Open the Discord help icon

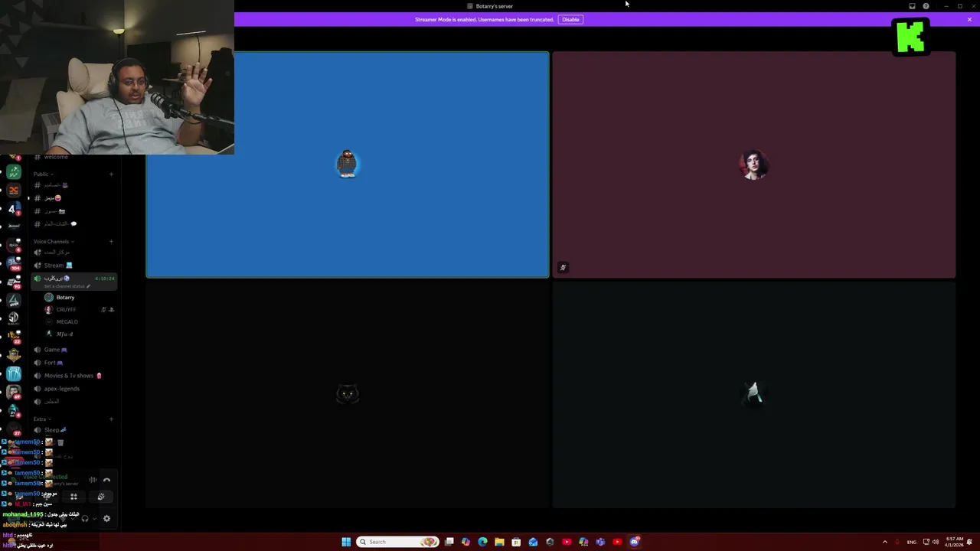click(x=926, y=6)
